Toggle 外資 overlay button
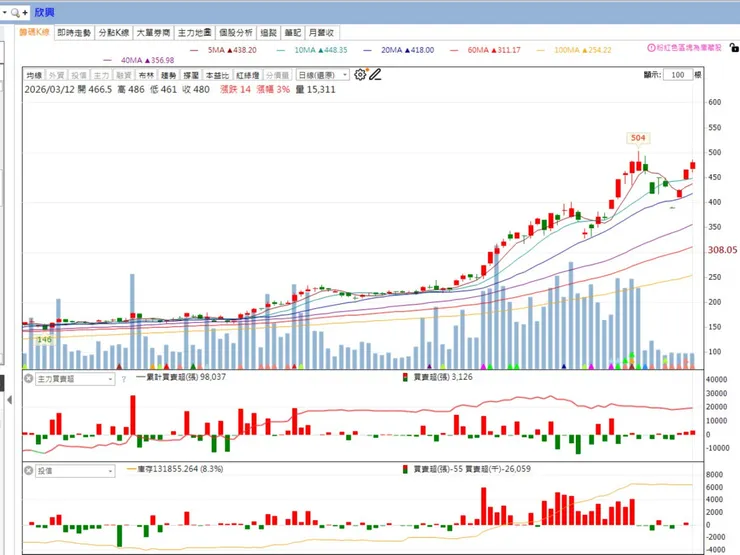 click(57, 75)
